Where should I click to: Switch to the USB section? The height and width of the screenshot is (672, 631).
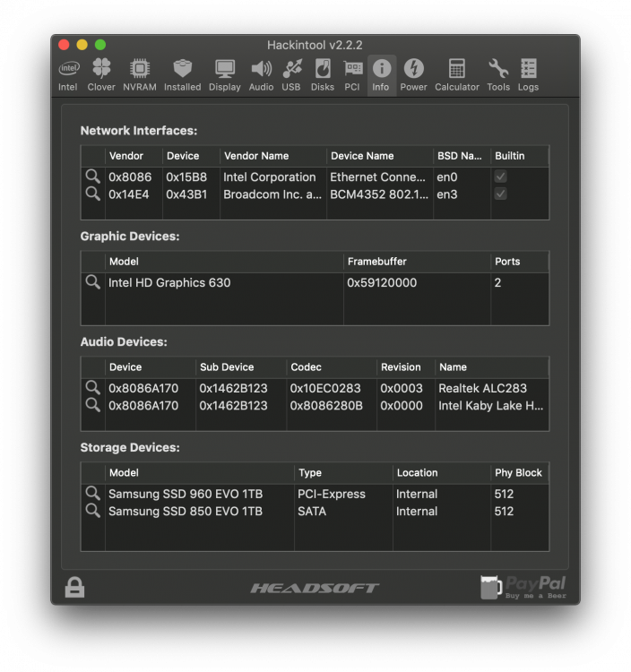291,75
